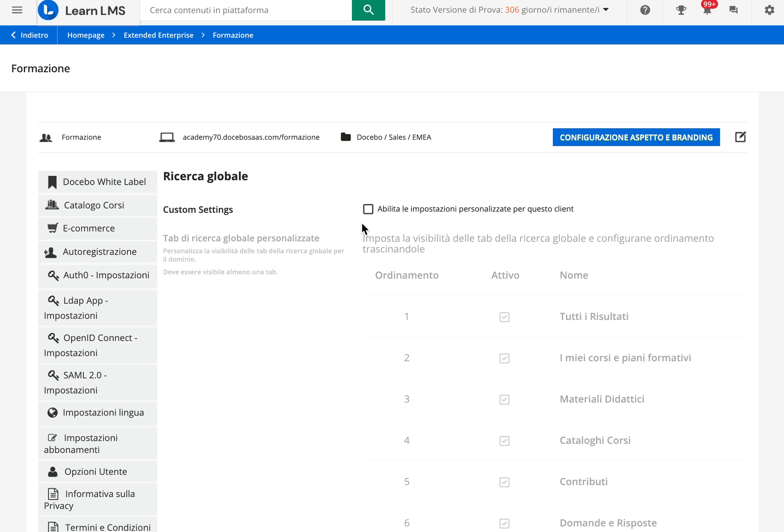784x532 pixels.
Task: Click the Tutti i Risultati row name
Action: pyautogui.click(x=594, y=316)
